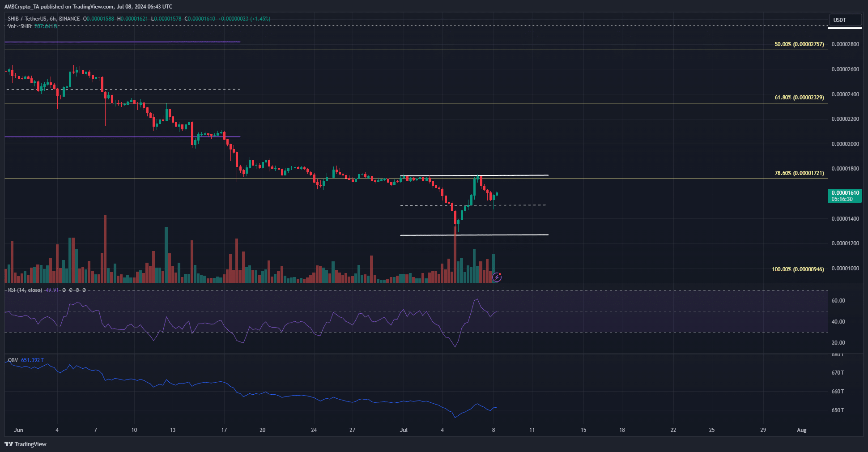The image size is (868, 452).
Task: Click the 78.60% (0.00001721) Fibonacci label
Action: tap(799, 173)
